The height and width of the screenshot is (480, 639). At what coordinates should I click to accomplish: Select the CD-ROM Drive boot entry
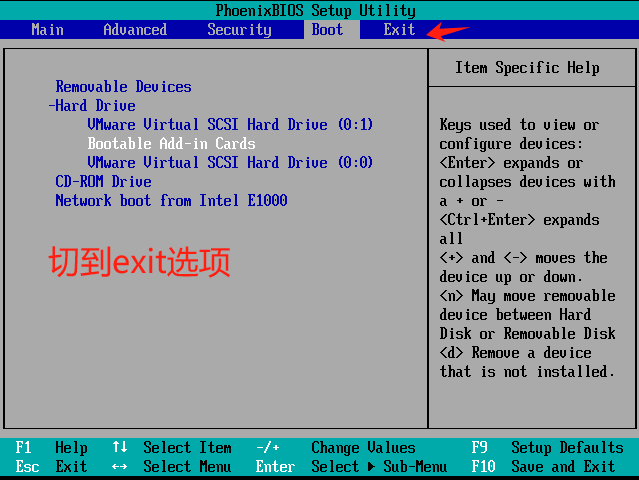coord(103,182)
